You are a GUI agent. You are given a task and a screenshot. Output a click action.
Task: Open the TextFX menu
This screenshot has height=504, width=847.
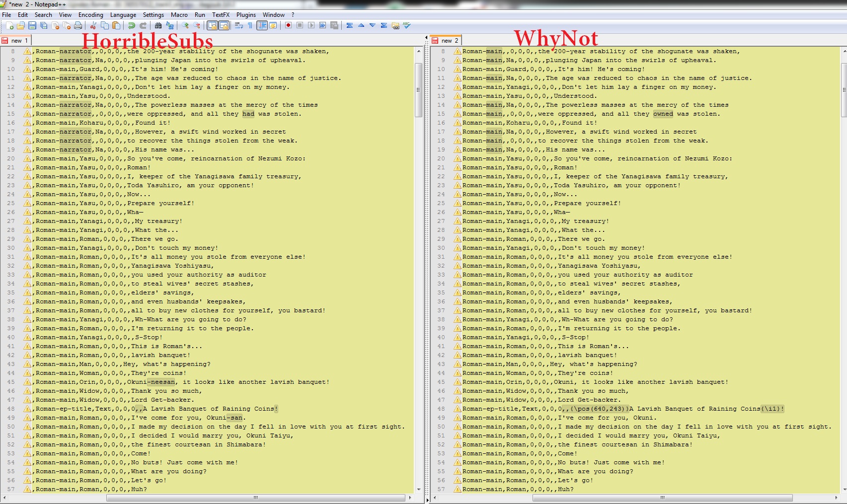(221, 15)
